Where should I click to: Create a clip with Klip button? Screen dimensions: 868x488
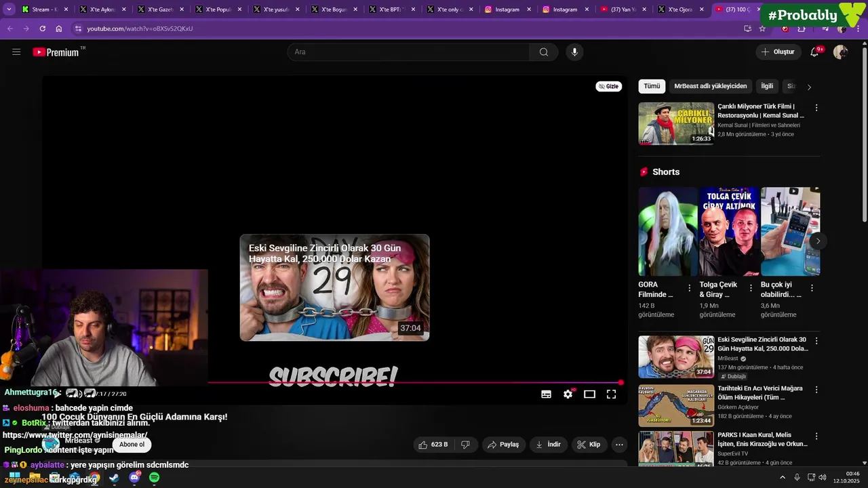(588, 445)
